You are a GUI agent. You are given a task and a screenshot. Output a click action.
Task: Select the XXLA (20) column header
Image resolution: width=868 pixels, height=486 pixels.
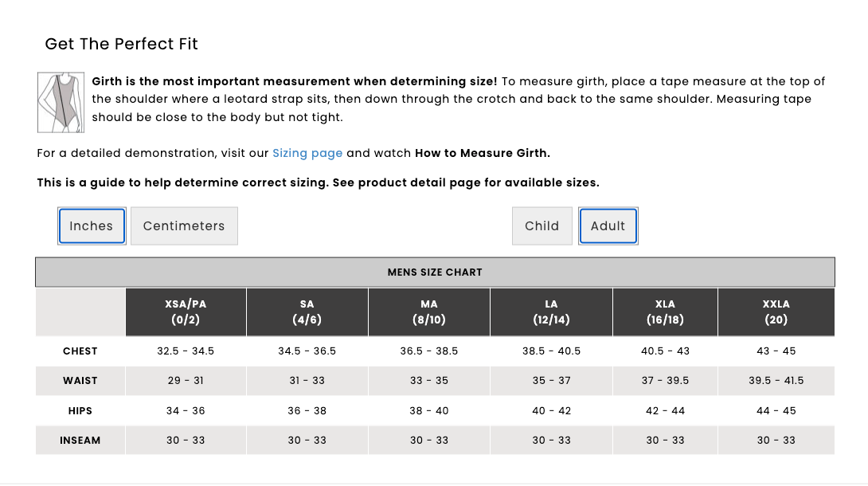pyautogui.click(x=776, y=312)
